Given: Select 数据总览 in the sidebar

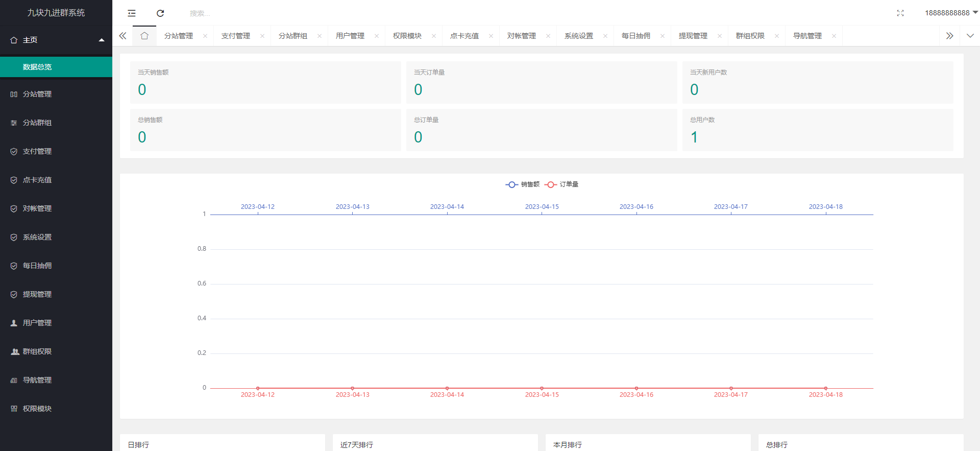Looking at the screenshot, I should point(56,67).
